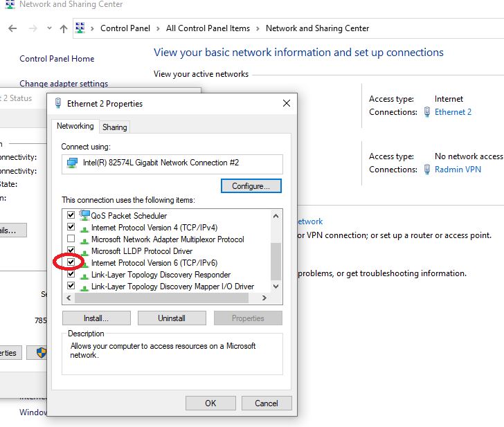This screenshot has height=427, width=504.
Task: Click the items list vertical scrollbar
Action: (276, 257)
